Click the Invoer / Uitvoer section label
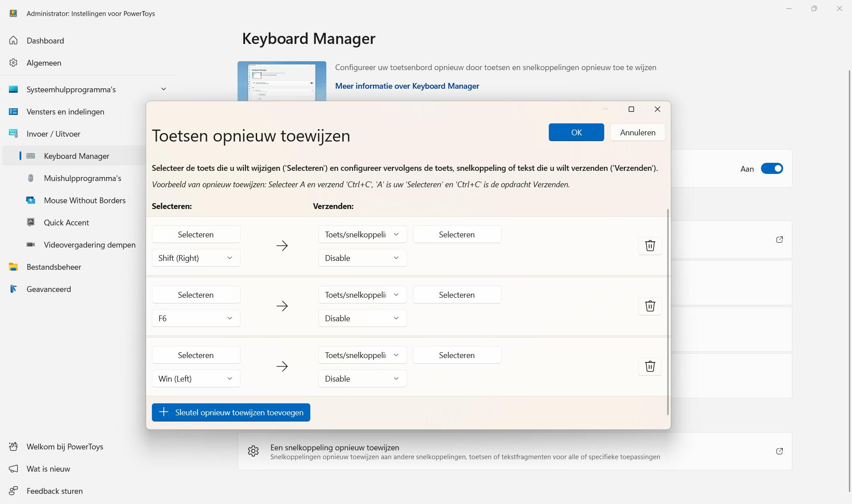 53,134
